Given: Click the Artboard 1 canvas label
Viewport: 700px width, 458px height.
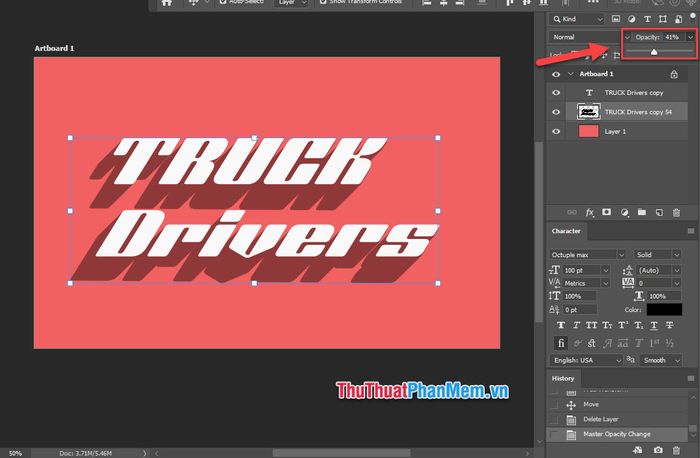Looking at the screenshot, I should 54,47.
